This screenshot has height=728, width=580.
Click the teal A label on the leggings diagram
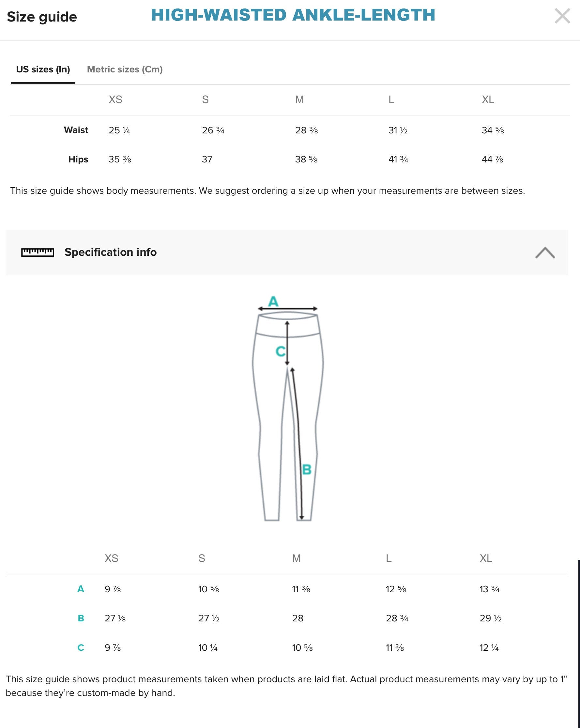[273, 301]
